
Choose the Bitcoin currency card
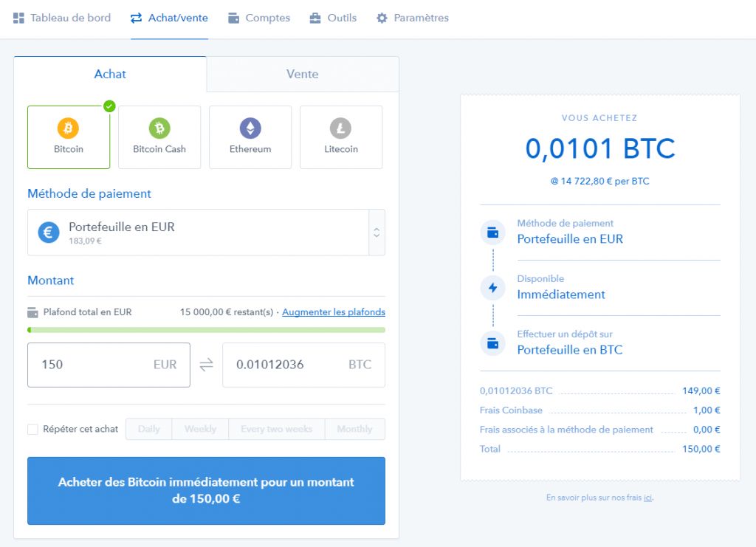point(69,137)
